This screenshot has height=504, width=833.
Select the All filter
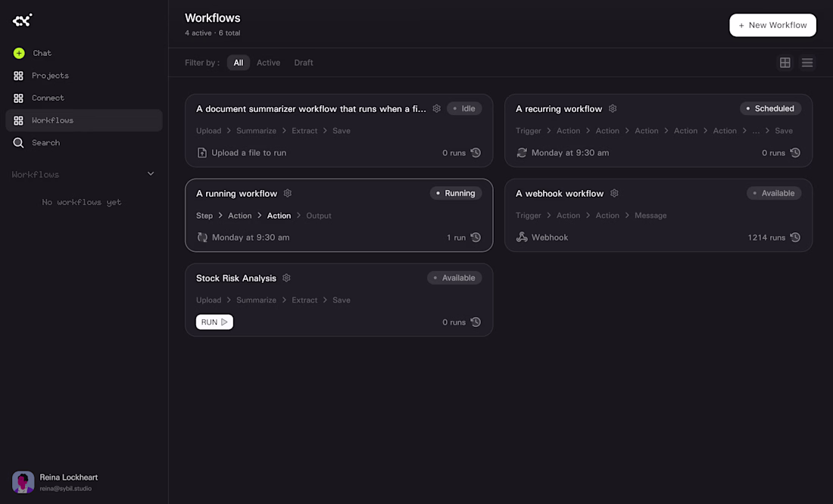239,63
